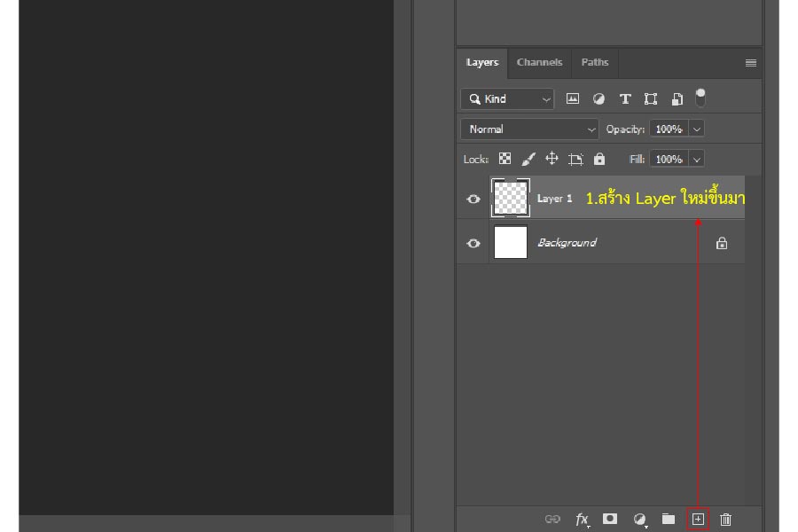The image size is (798, 532).
Task: Lock image pixels brush icon
Action: point(528,160)
